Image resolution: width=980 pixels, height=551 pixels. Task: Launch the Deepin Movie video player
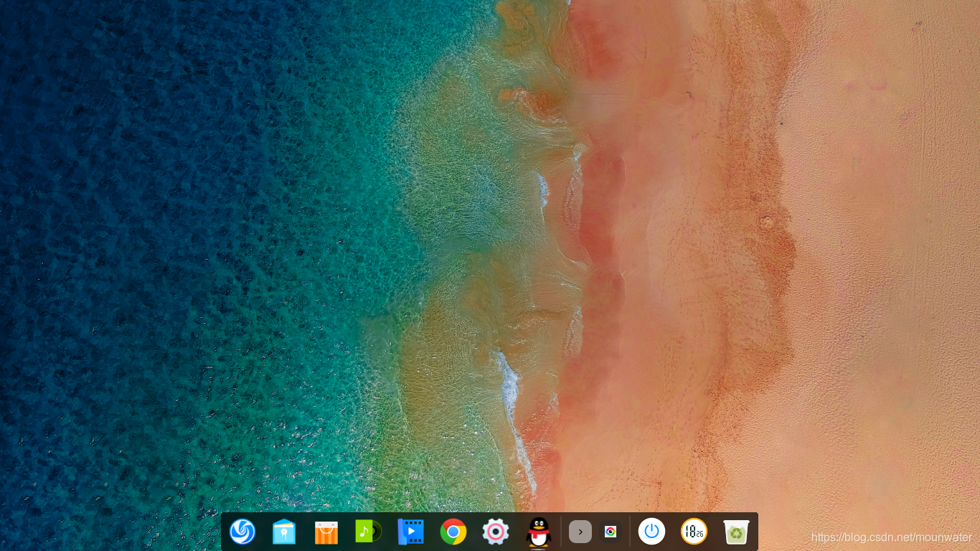click(x=411, y=532)
